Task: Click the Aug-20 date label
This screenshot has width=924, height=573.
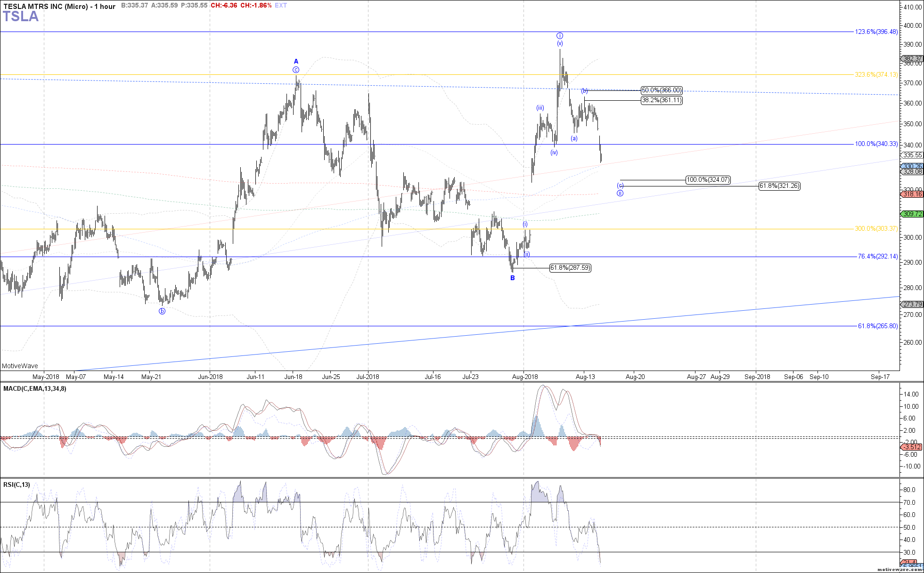Action: pyautogui.click(x=635, y=377)
